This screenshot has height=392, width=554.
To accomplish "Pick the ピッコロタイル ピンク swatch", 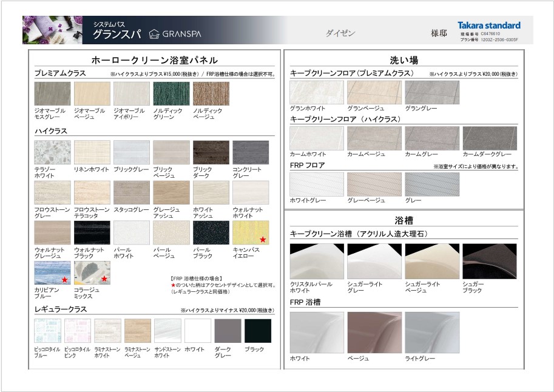I will (78, 331).
